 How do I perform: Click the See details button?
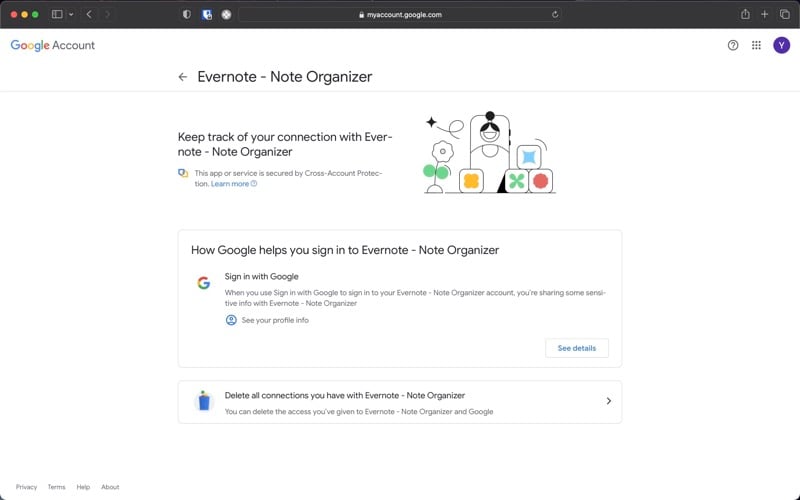(577, 348)
